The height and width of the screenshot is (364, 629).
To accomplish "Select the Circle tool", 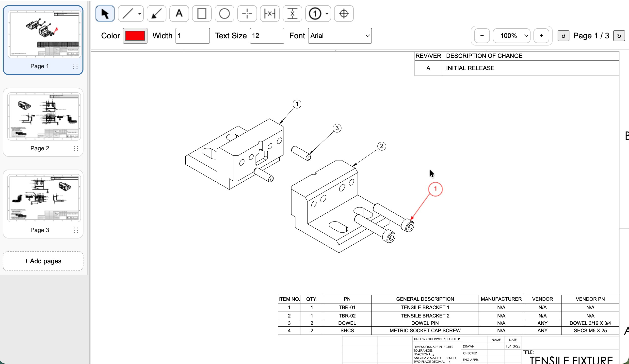I will (x=224, y=14).
